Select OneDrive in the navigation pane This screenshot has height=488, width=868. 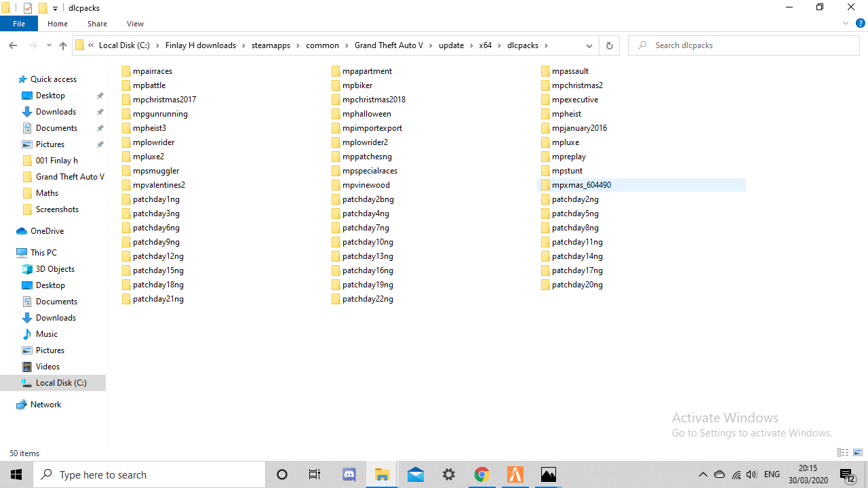point(47,231)
